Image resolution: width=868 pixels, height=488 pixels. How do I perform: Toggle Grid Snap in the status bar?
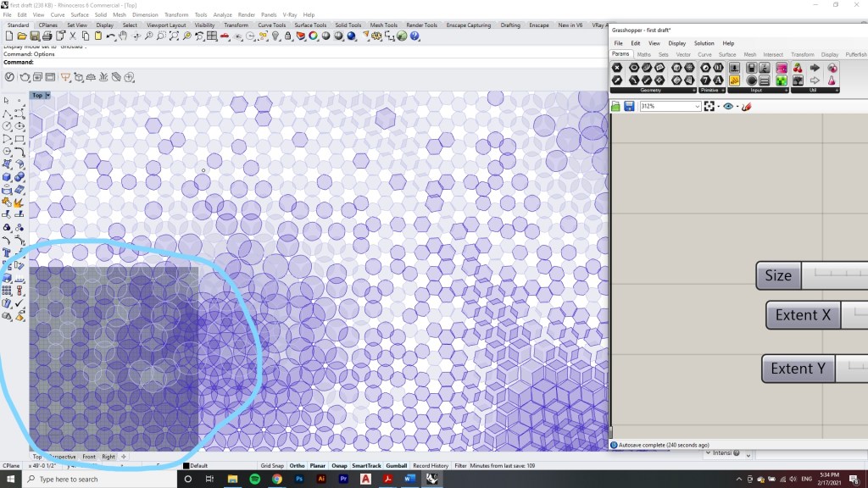272,466
